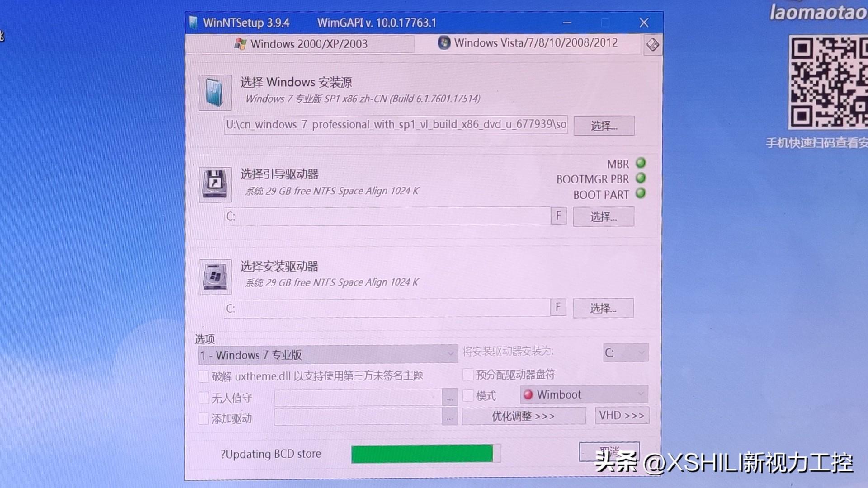Click the optimization settings icon
The height and width of the screenshot is (488, 868).
coord(524,415)
